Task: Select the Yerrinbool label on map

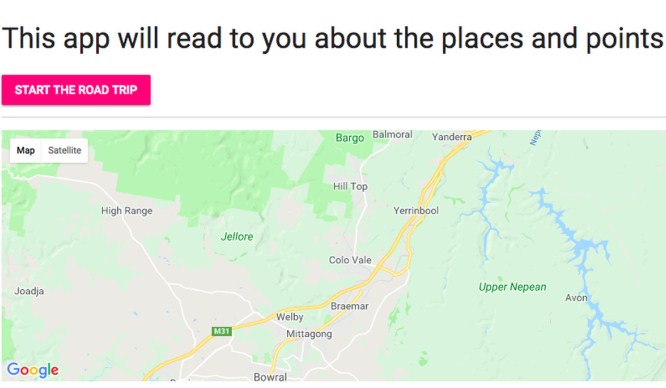Action: (416, 210)
